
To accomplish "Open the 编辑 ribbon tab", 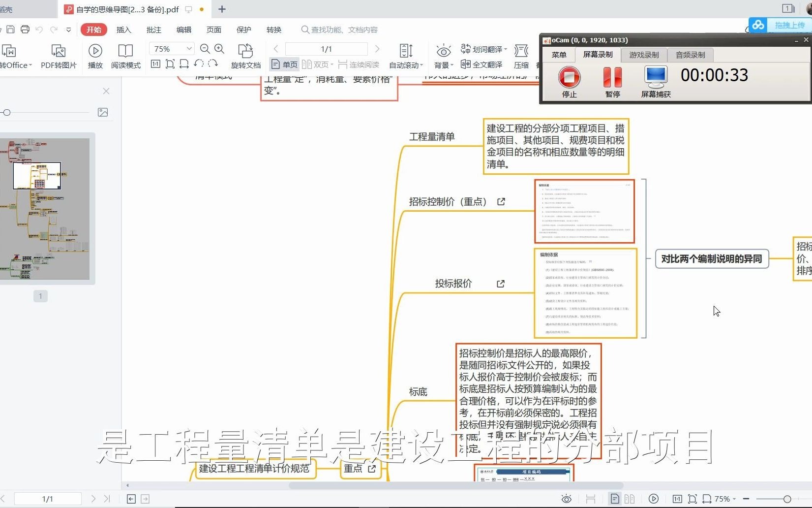I will [183, 30].
